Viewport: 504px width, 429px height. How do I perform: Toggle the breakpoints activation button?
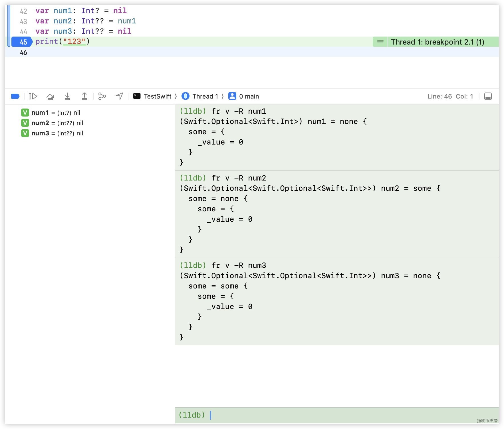tap(15, 96)
